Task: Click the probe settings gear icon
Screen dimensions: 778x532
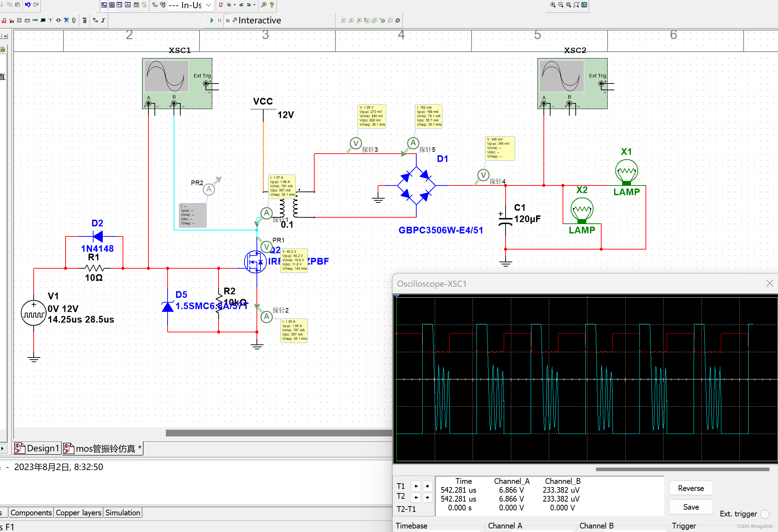Action: click(x=398, y=21)
